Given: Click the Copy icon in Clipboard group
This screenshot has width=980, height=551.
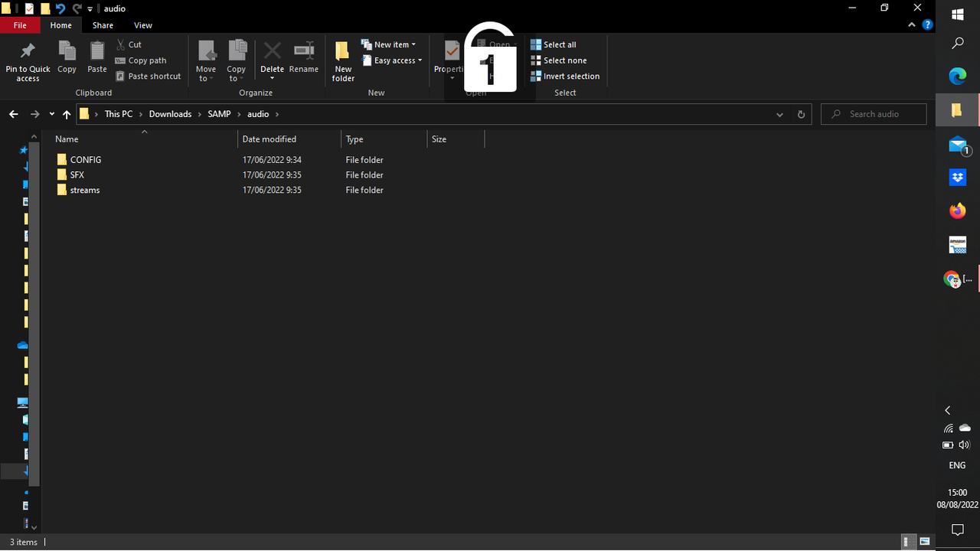Looking at the screenshot, I should 67,51.
